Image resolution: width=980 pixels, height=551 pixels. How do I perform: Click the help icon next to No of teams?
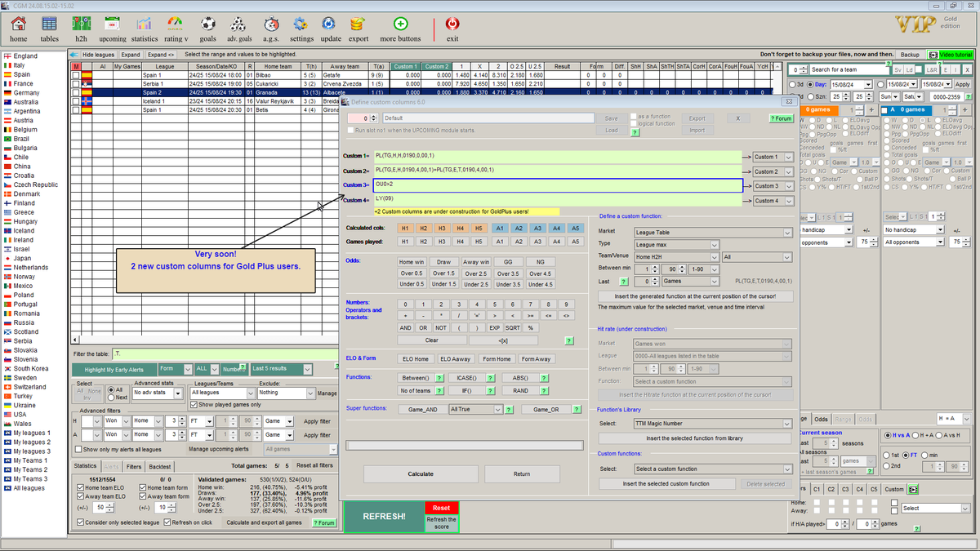(439, 390)
